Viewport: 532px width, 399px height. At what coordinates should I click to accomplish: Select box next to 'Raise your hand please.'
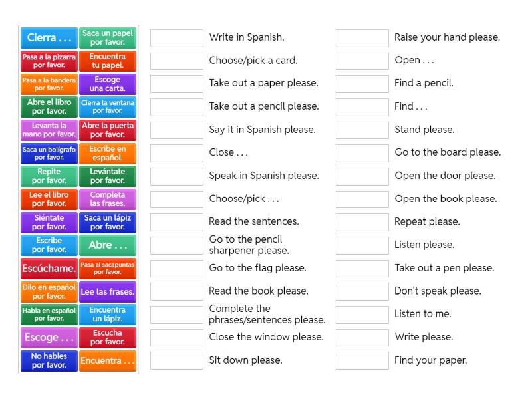point(362,38)
